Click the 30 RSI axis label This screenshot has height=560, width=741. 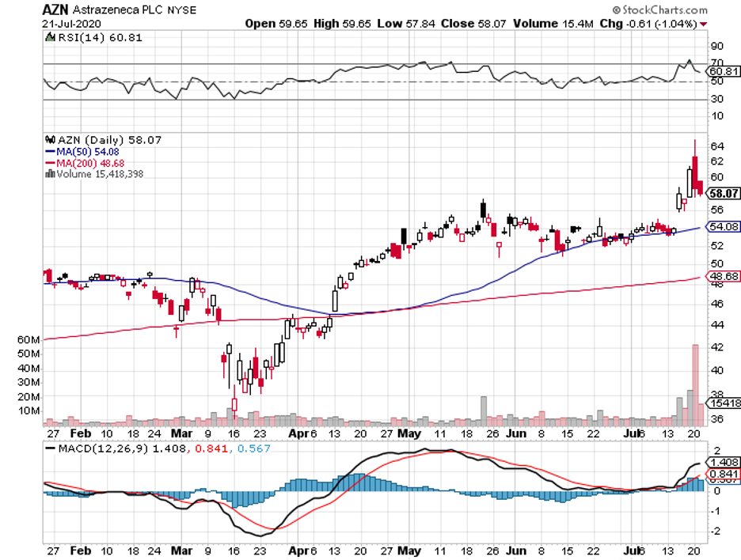(x=717, y=99)
